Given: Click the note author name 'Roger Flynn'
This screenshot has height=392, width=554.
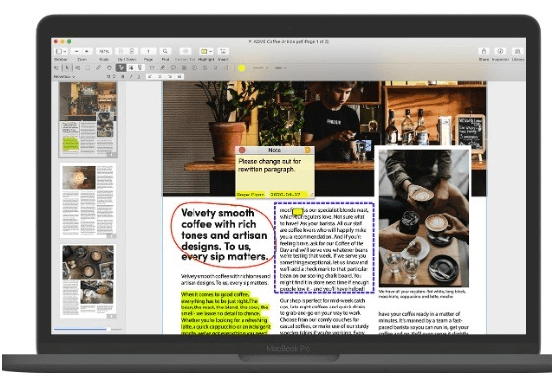Looking at the screenshot, I should (250, 195).
